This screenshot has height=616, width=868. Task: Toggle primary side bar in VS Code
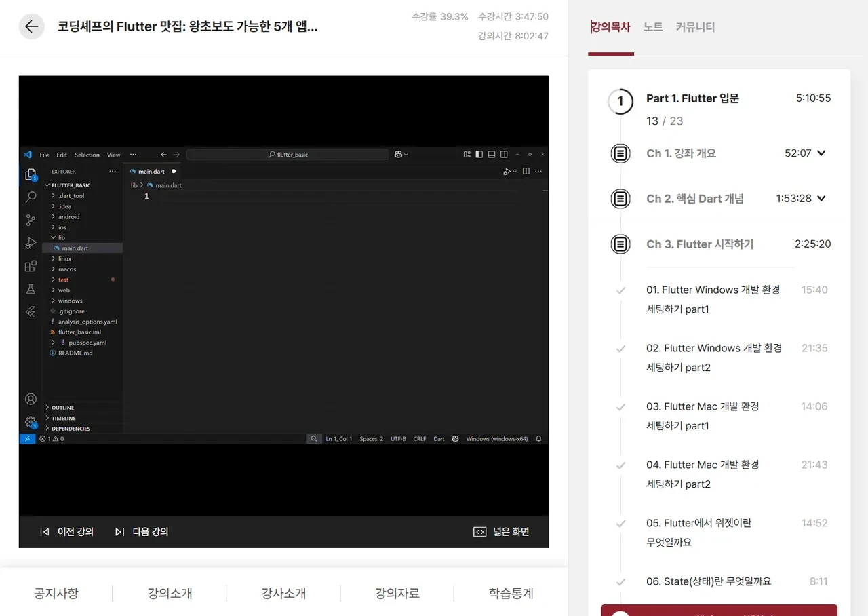[479, 155]
